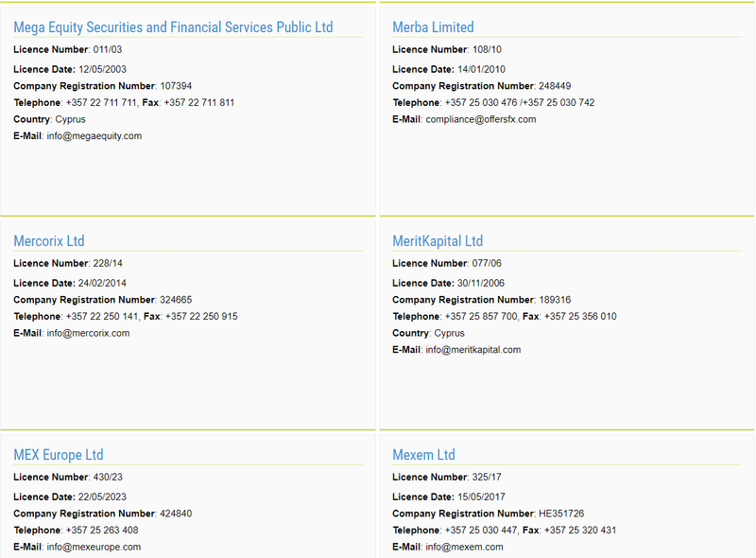
Task: Select the MEX Europe Ltd title
Action: [x=59, y=455]
